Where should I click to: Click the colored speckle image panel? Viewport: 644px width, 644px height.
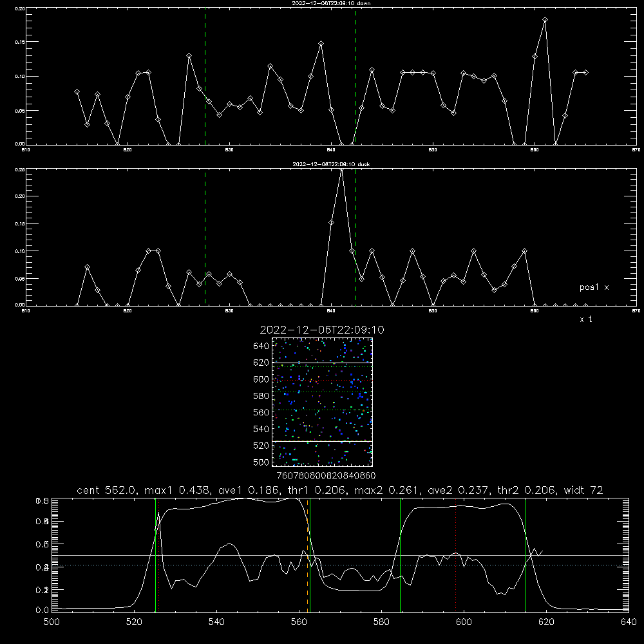tap(322, 402)
